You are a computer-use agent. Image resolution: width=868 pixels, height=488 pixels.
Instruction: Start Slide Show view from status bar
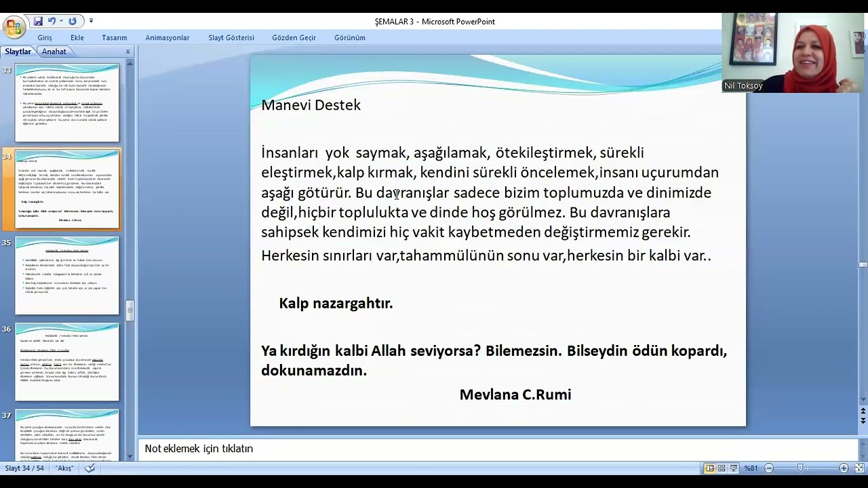(x=734, y=468)
